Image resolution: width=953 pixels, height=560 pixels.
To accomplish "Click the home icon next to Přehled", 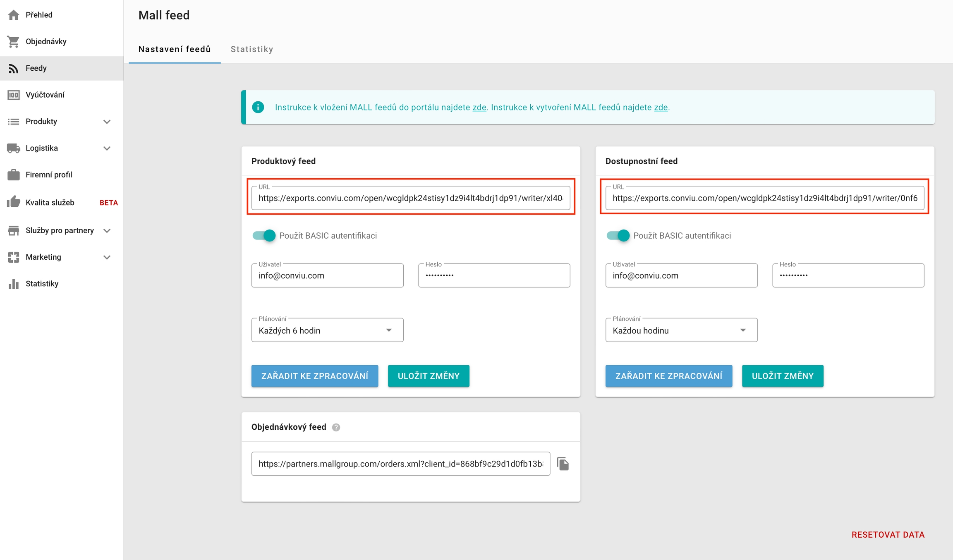I will point(14,15).
